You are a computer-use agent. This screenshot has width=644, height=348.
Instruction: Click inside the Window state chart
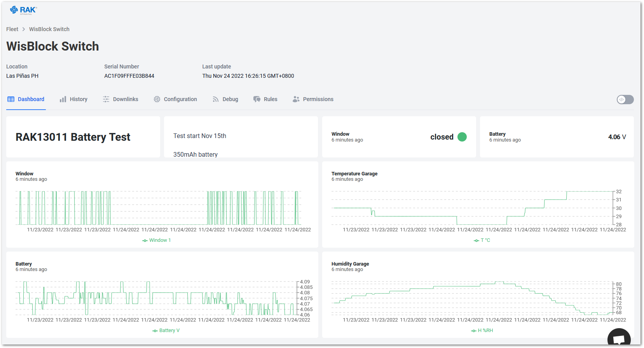159,208
